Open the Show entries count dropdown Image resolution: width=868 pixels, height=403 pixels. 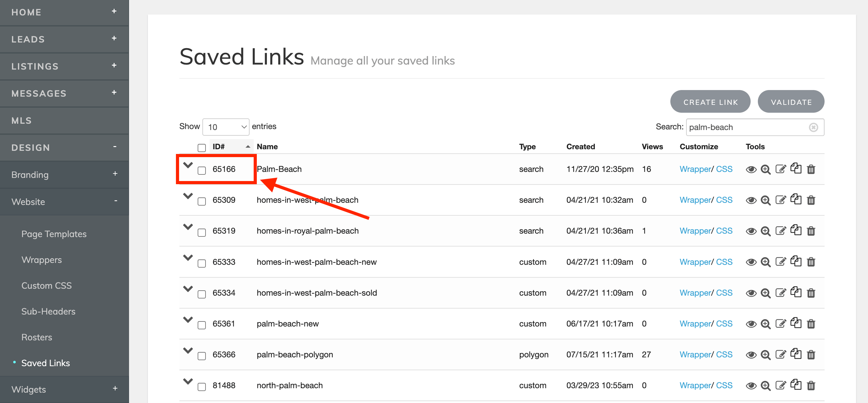pyautogui.click(x=225, y=127)
